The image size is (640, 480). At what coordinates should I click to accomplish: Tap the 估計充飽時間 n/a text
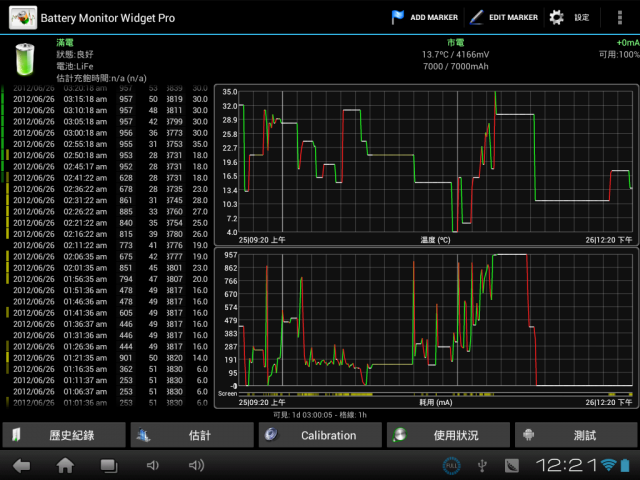[101, 78]
